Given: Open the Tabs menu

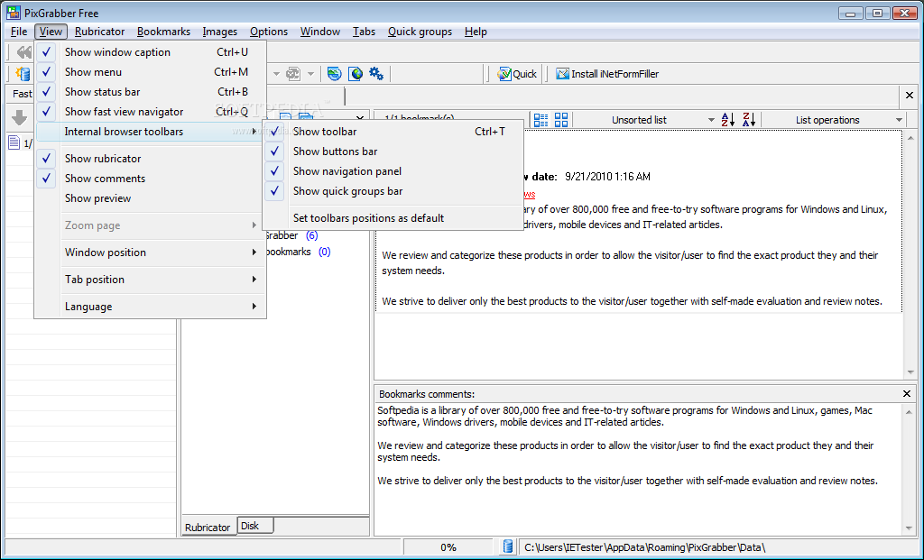Looking at the screenshot, I should tap(365, 32).
